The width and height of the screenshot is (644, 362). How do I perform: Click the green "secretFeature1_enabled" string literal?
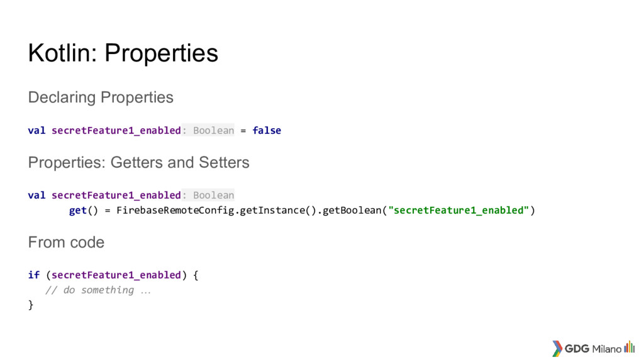458,211
